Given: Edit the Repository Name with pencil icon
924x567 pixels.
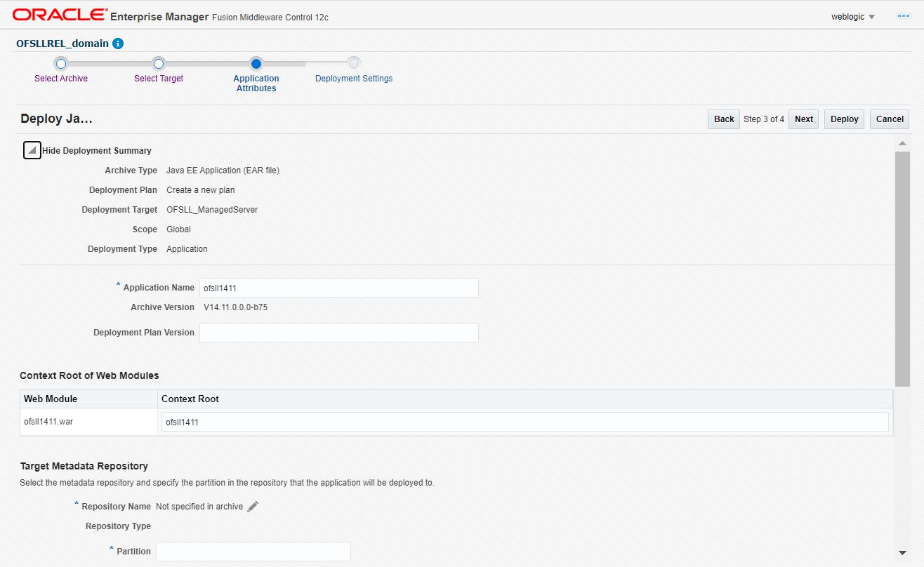Looking at the screenshot, I should pos(253,507).
